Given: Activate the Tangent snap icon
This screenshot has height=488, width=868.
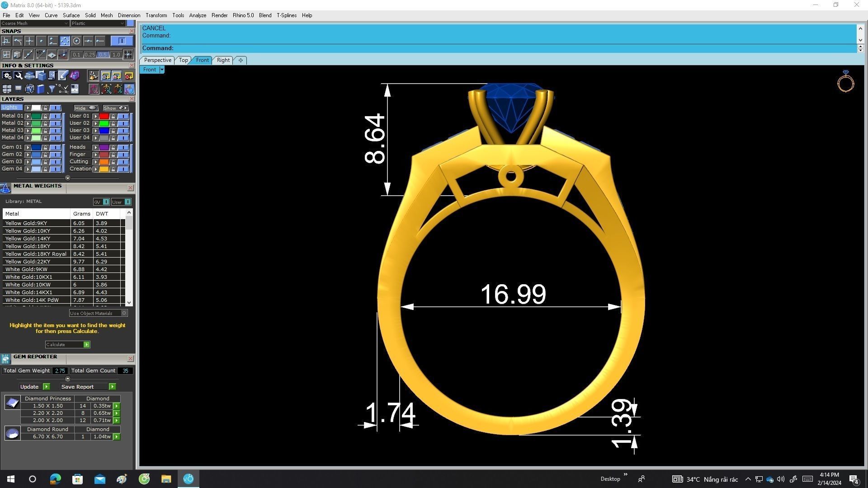Looking at the screenshot, I should 18,41.
